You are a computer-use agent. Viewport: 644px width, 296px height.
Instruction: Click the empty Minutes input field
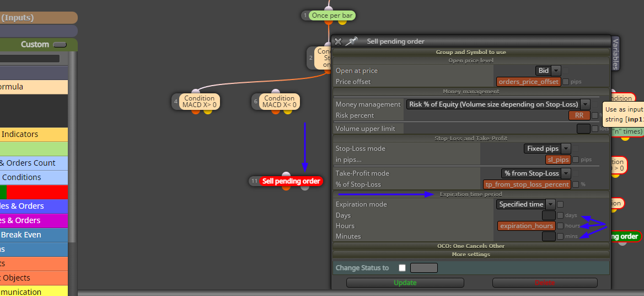point(549,236)
